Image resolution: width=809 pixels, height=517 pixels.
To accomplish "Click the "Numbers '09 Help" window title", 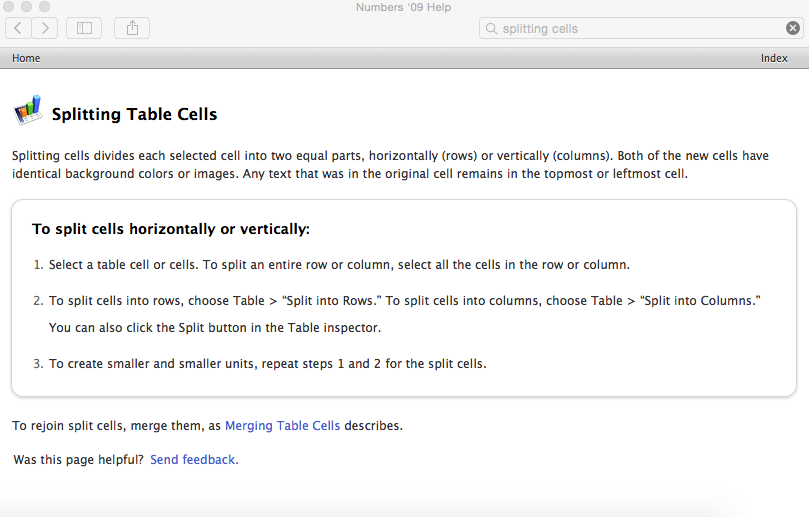I will pos(403,7).
